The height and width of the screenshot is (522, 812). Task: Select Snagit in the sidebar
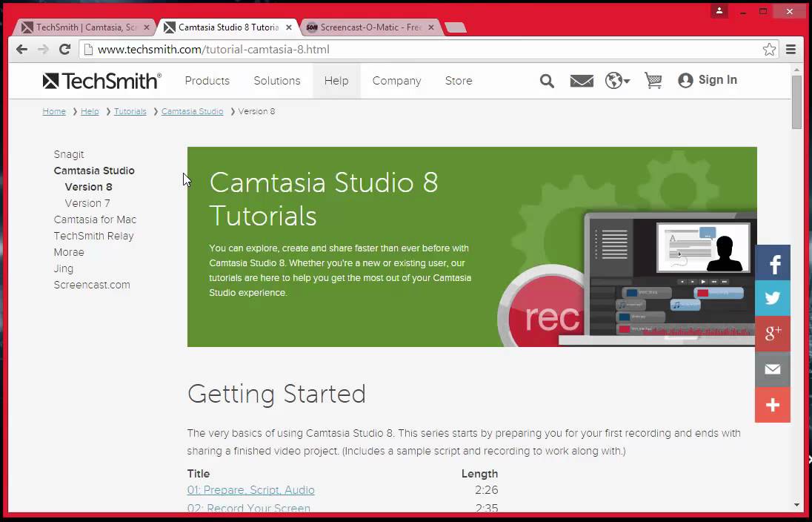coord(69,154)
